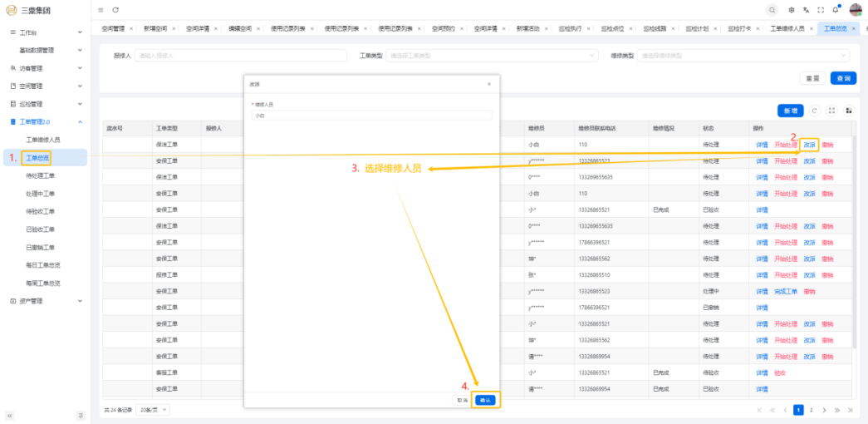Viewport: 868px width, 424px height.
Task: Click the 维修人员 input field in dialog
Action: [x=371, y=116]
